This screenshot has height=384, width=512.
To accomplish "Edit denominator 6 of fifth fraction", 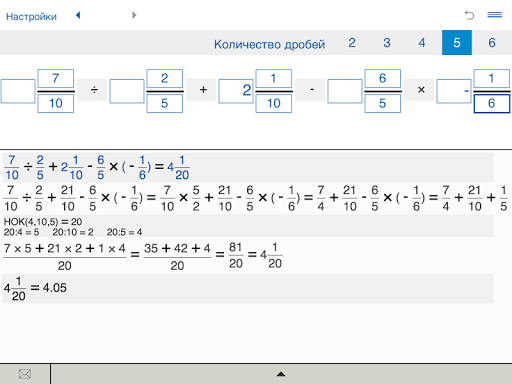I will pos(492,103).
